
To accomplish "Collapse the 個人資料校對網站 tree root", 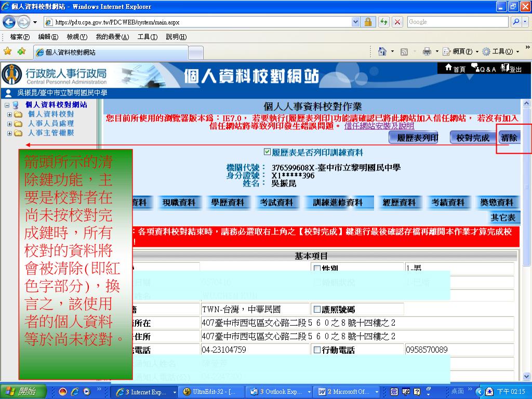I will tap(7, 105).
